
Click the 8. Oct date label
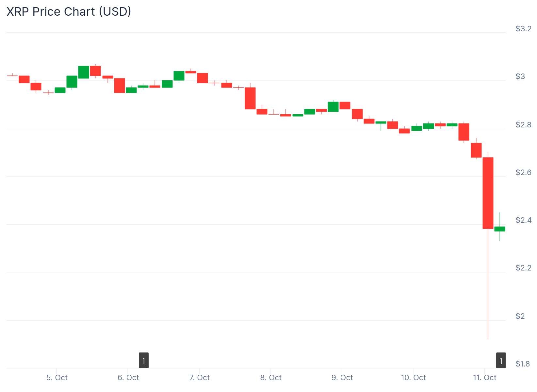coord(271,378)
